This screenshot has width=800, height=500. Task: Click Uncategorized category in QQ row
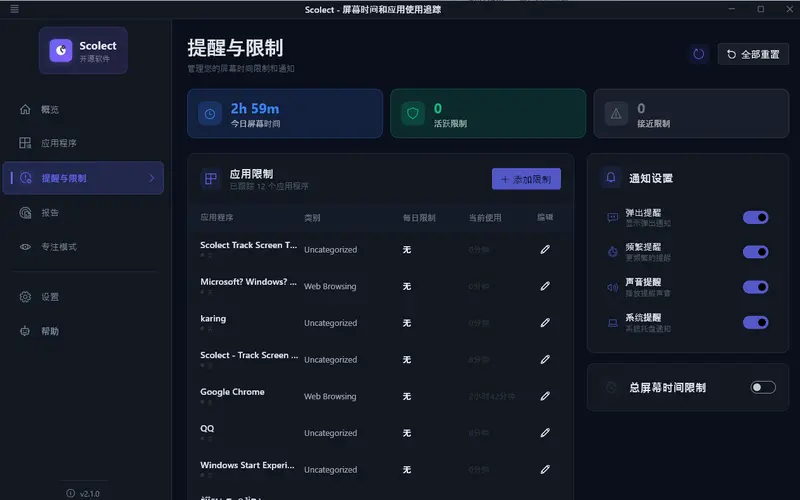(331, 433)
